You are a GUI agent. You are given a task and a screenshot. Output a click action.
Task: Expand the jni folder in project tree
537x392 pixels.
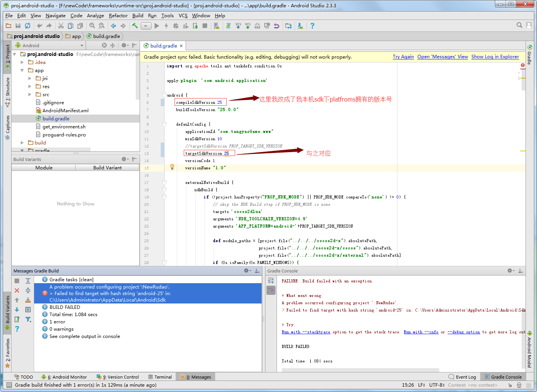click(x=30, y=79)
